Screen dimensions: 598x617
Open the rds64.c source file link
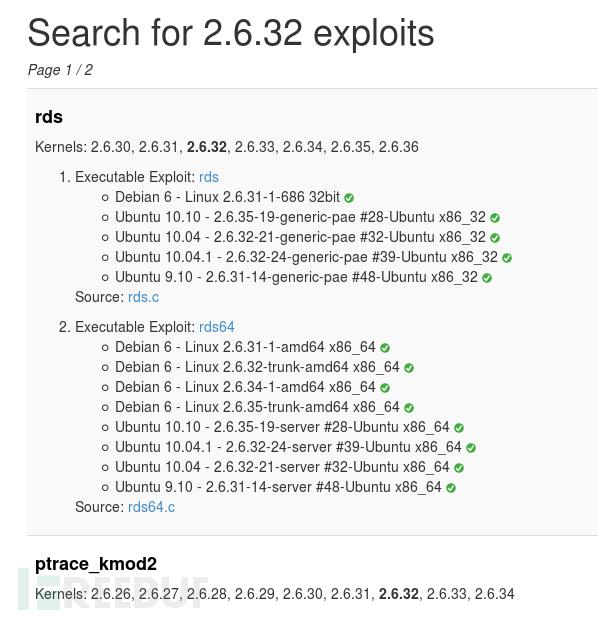point(151,507)
